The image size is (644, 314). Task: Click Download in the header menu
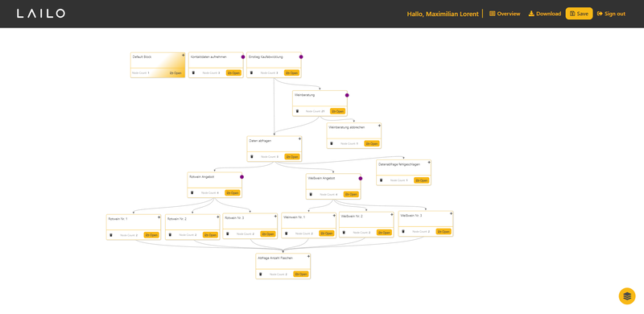[x=545, y=14]
